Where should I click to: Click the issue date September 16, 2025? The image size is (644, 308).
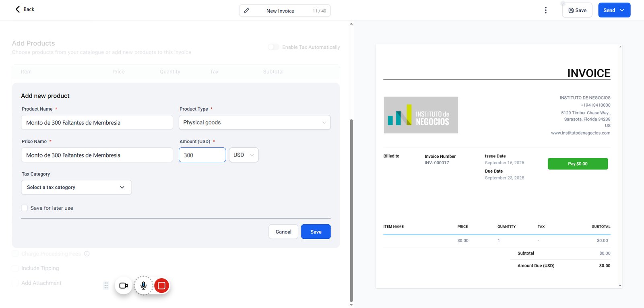click(x=504, y=163)
